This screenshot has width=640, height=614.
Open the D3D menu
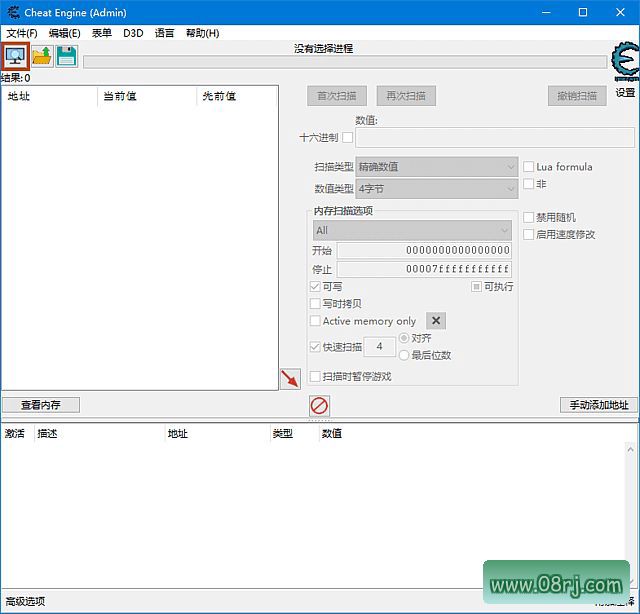point(133,33)
